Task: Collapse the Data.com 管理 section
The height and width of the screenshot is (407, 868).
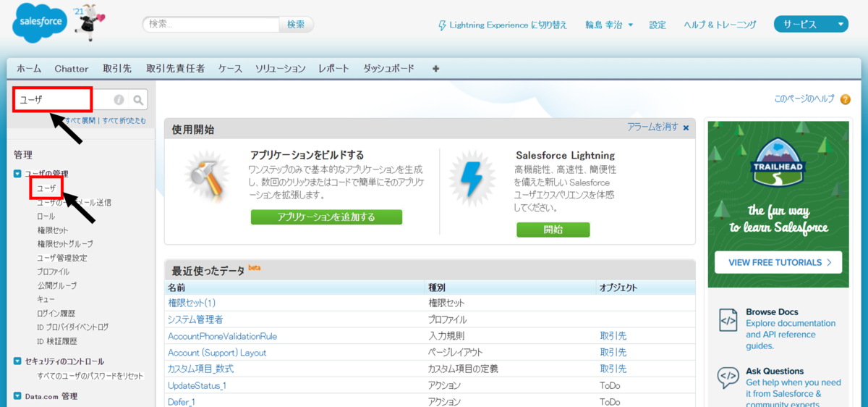Action: click(17, 396)
